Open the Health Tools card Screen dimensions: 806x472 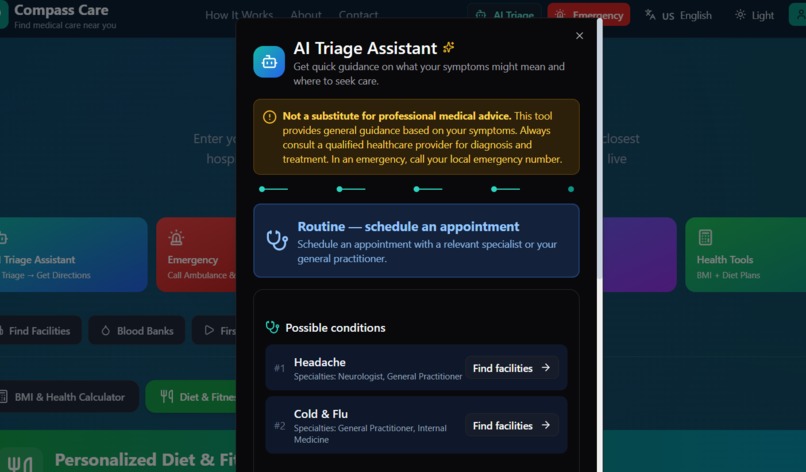click(745, 255)
